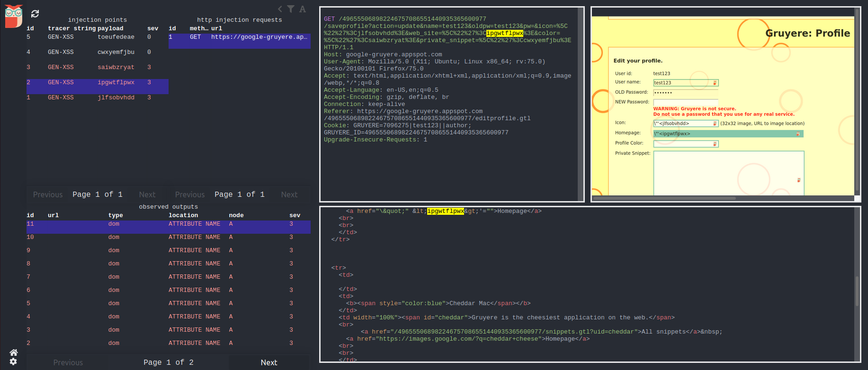The image size is (868, 370).
Task: Select the GET google-gruyere http request row
Action: [x=240, y=41]
